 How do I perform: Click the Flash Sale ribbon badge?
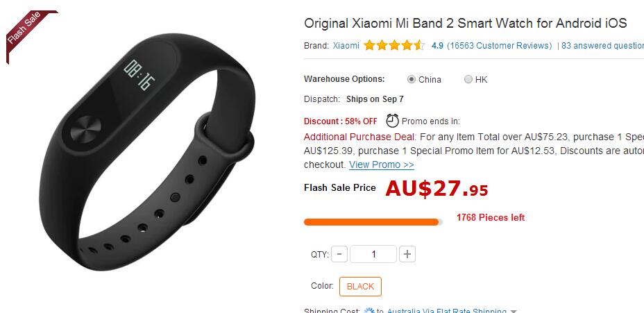(x=26, y=32)
